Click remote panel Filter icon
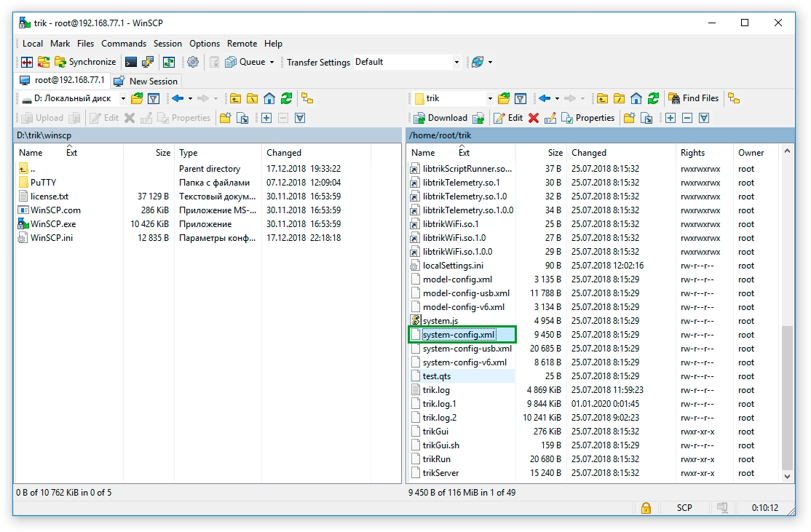This screenshot has height=532, width=811. coord(521,98)
